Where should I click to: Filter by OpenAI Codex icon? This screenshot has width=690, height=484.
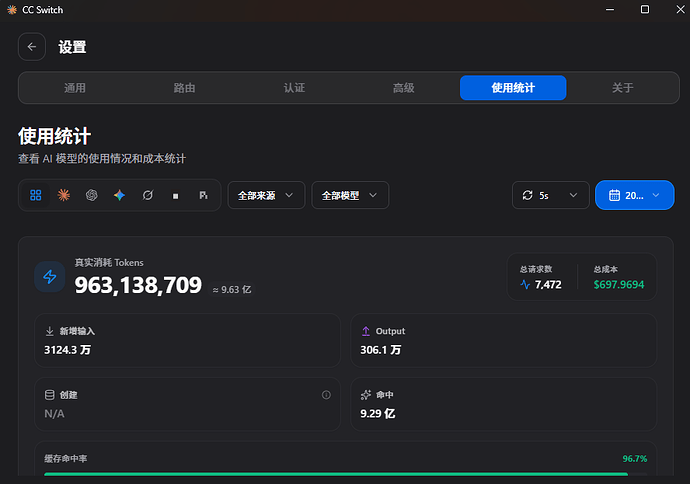(x=92, y=195)
